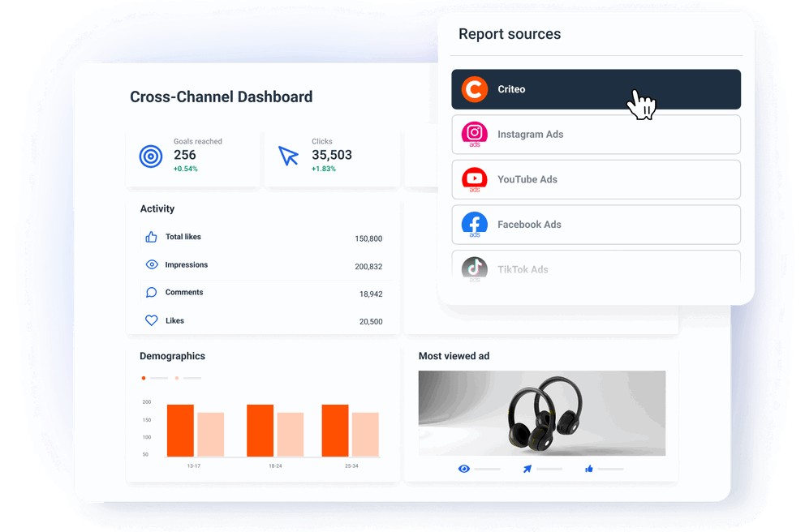
Task: Toggle the dark orange Demographics legend dot
Action: [x=143, y=377]
